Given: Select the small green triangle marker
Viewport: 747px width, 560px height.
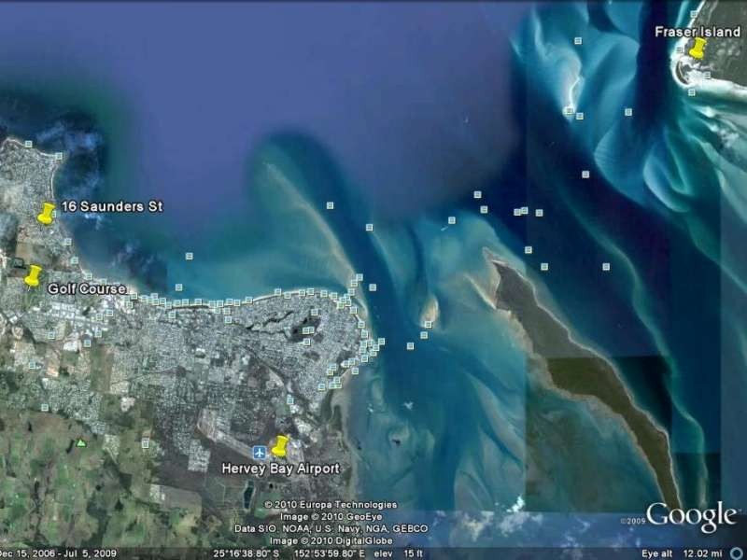Looking at the screenshot, I should point(81,442).
